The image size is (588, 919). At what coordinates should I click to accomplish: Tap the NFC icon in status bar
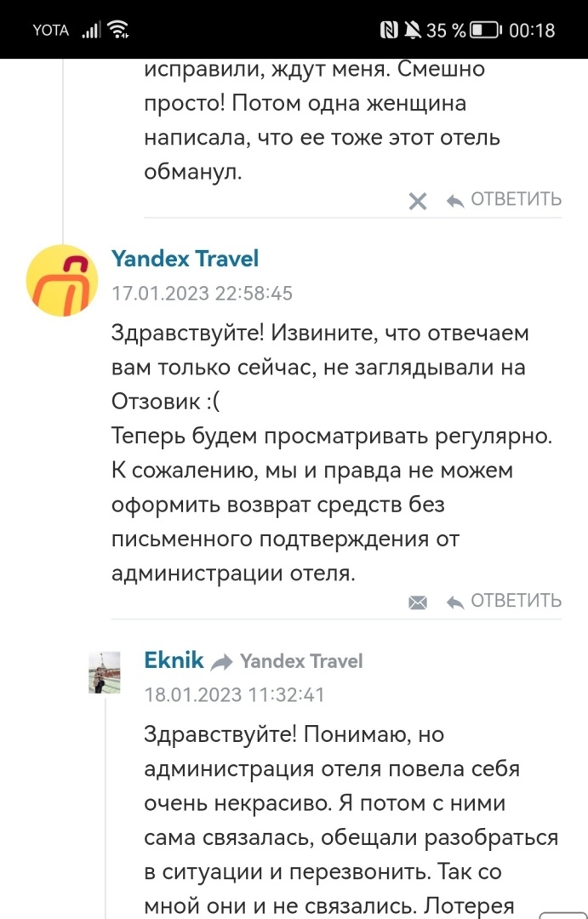(389, 31)
